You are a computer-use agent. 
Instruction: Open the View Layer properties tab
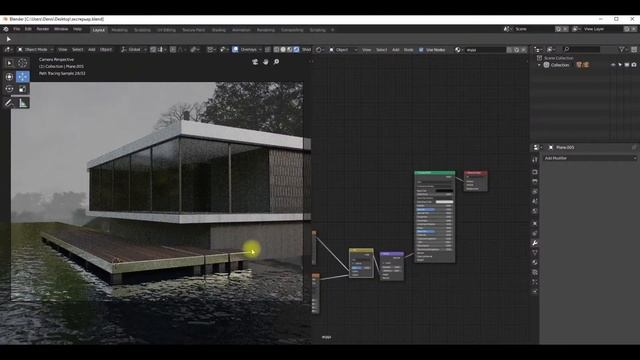[535, 191]
